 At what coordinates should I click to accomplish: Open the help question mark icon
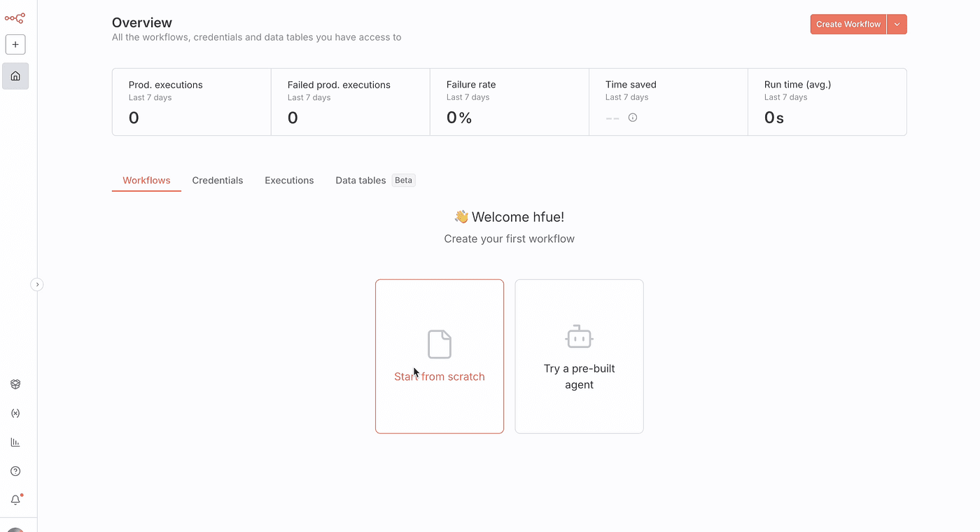point(15,471)
